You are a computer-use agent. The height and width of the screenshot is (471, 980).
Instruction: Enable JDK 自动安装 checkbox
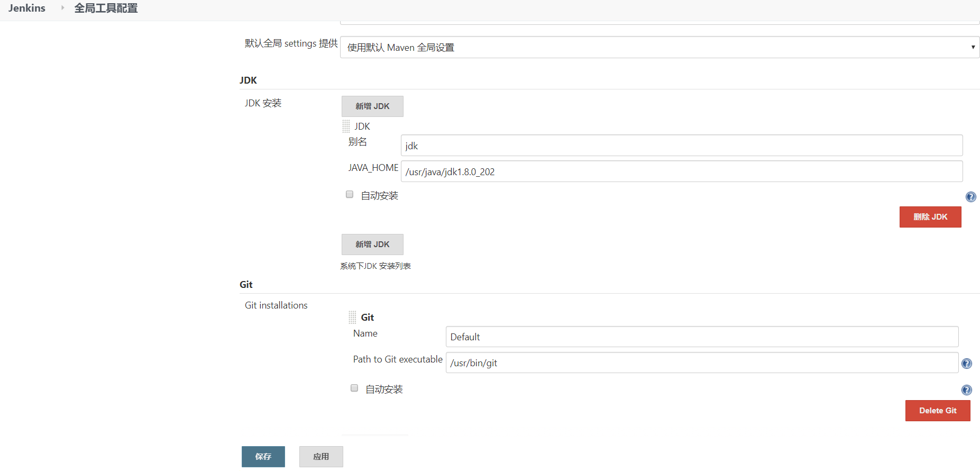[350, 195]
